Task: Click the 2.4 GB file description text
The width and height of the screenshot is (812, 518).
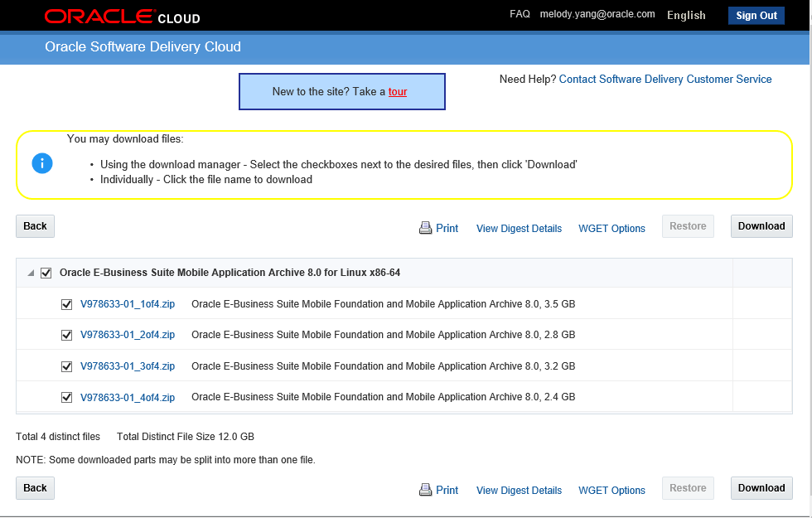Action: pyautogui.click(x=383, y=397)
